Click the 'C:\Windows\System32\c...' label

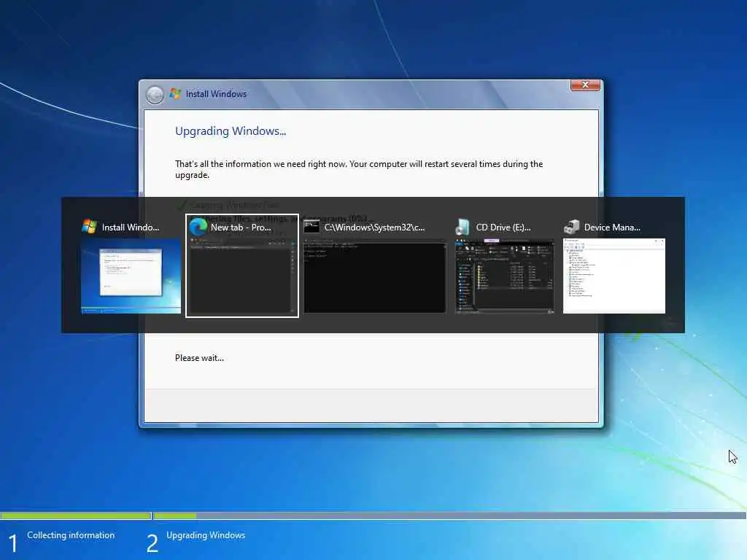374,227
